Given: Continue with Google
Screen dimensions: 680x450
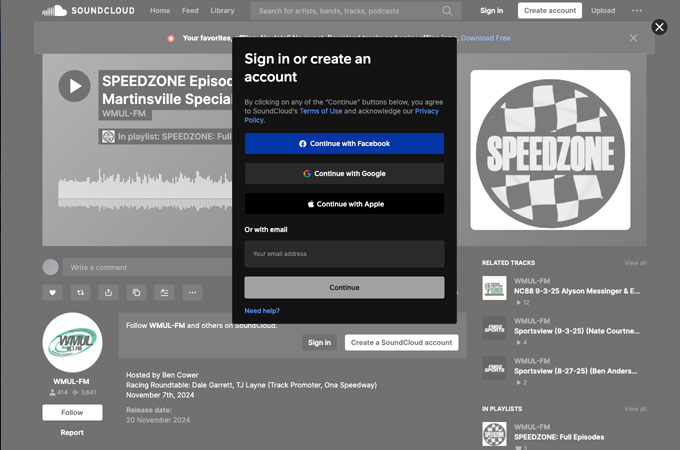Looking at the screenshot, I should 344,173.
